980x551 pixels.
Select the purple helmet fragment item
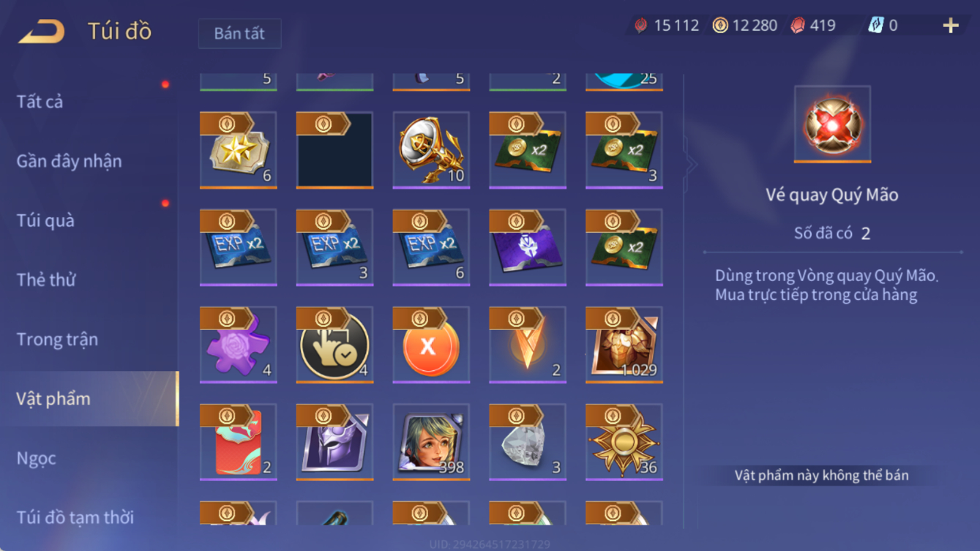(x=334, y=442)
